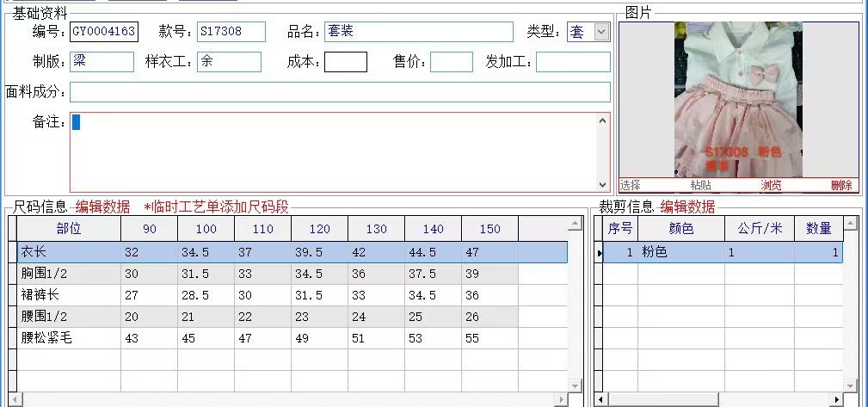The height and width of the screenshot is (407, 868).
Task: Click the 面料成分 input field
Action: click(x=340, y=92)
